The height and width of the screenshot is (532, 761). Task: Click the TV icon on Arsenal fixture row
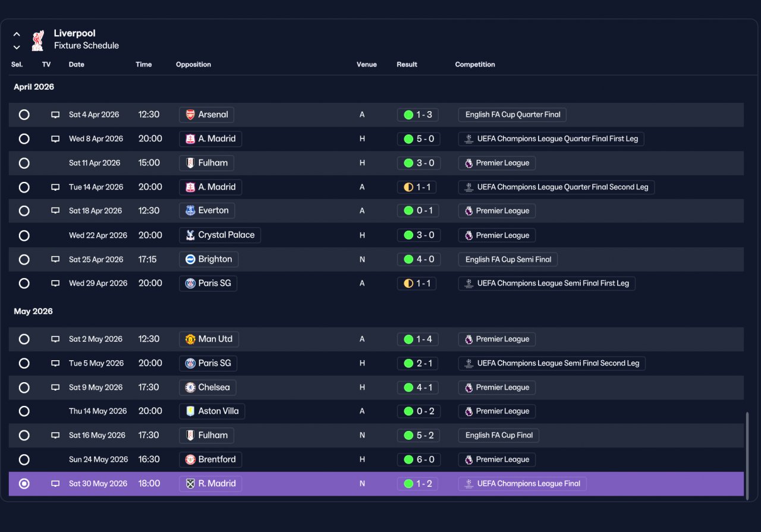[55, 115]
